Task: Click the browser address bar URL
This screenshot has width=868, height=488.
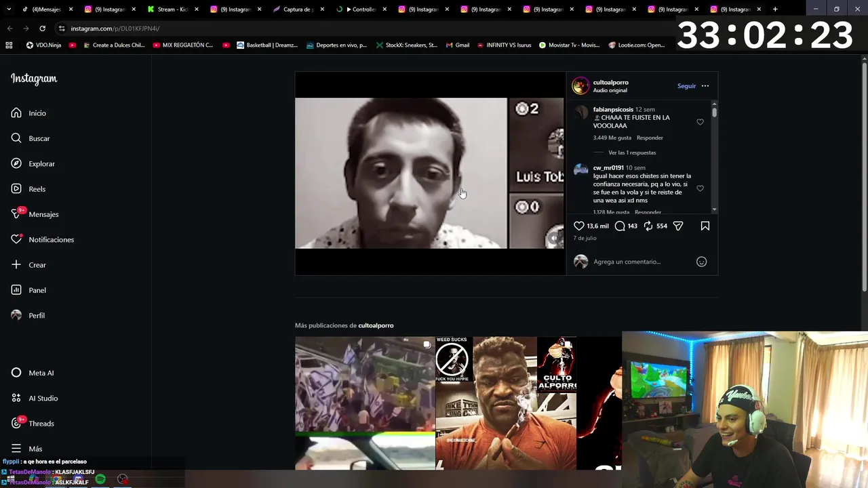Action: click(x=115, y=28)
